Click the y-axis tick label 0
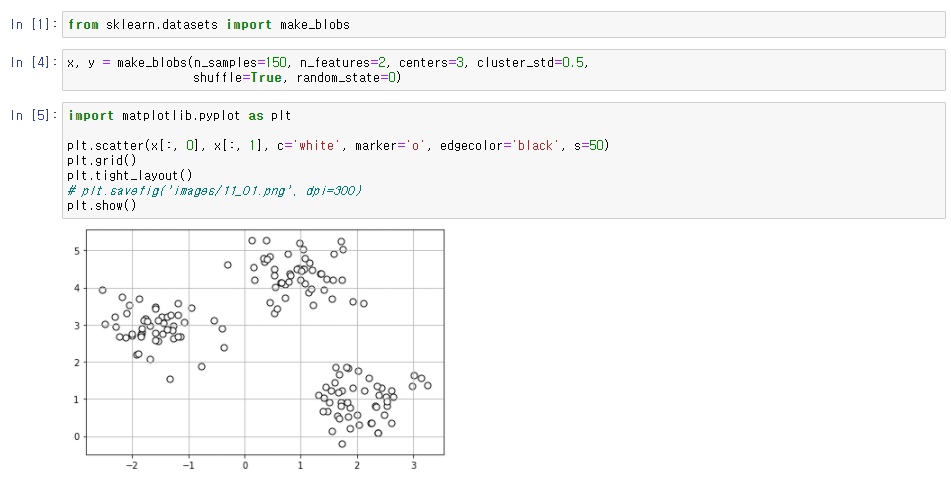 (x=77, y=437)
